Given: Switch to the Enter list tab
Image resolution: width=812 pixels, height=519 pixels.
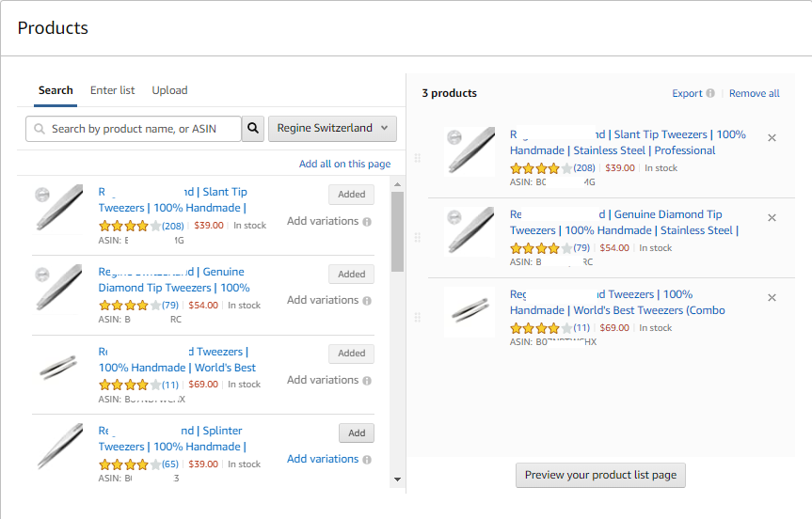Looking at the screenshot, I should (112, 90).
